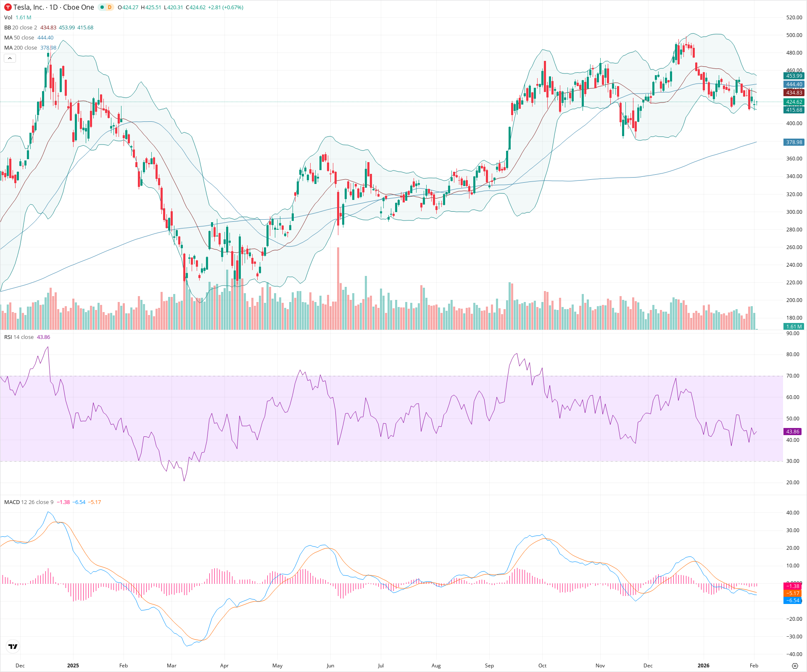Image resolution: width=807 pixels, height=672 pixels.
Task: Collapse the indicator legend with the chevron button
Action: (9, 58)
